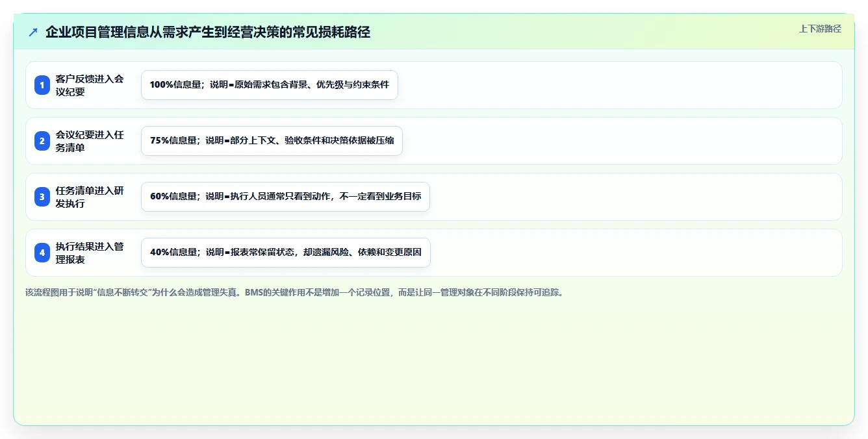
Task: Select the step label 客户反馈进入会议纪要
Action: tap(90, 85)
